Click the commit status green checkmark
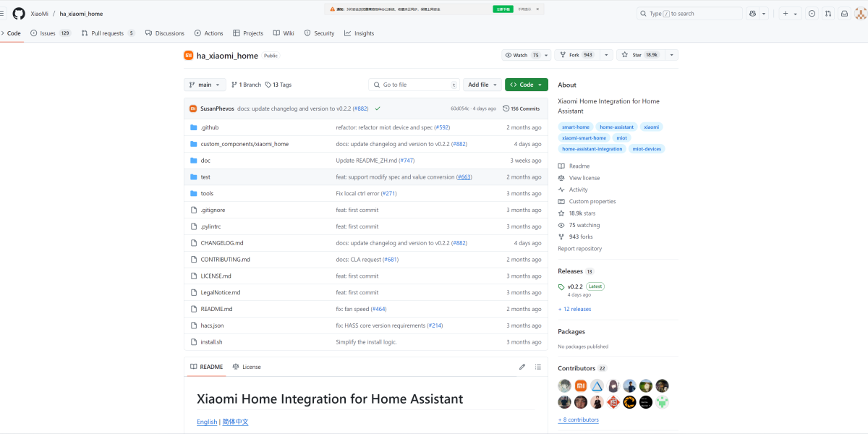 pos(378,109)
